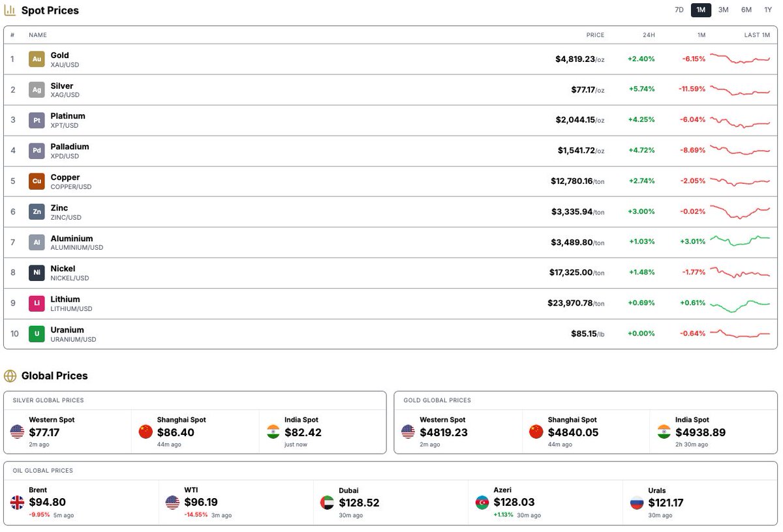Image resolution: width=783 pixels, height=532 pixels.
Task: Click the Silver Ag symbol icon
Action: (37, 90)
